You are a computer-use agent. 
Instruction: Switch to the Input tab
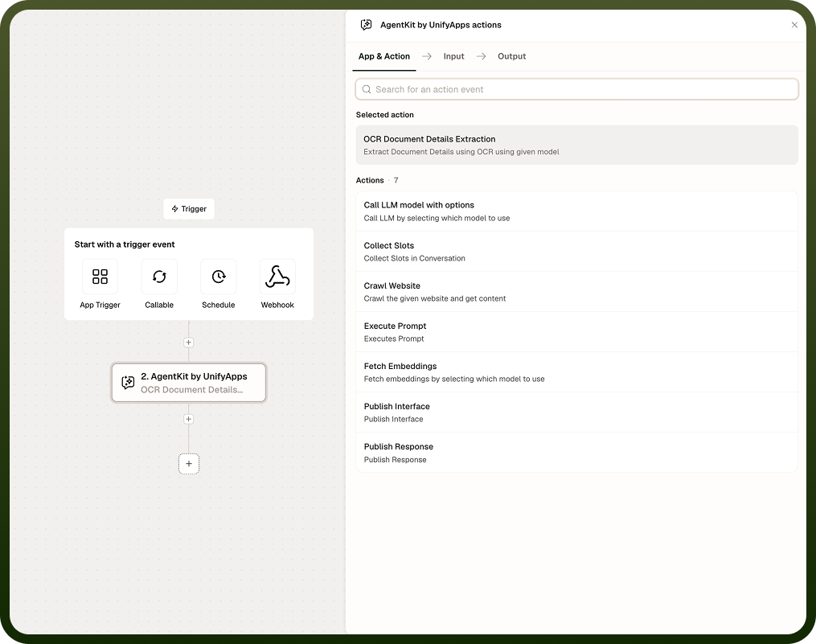[x=453, y=56]
